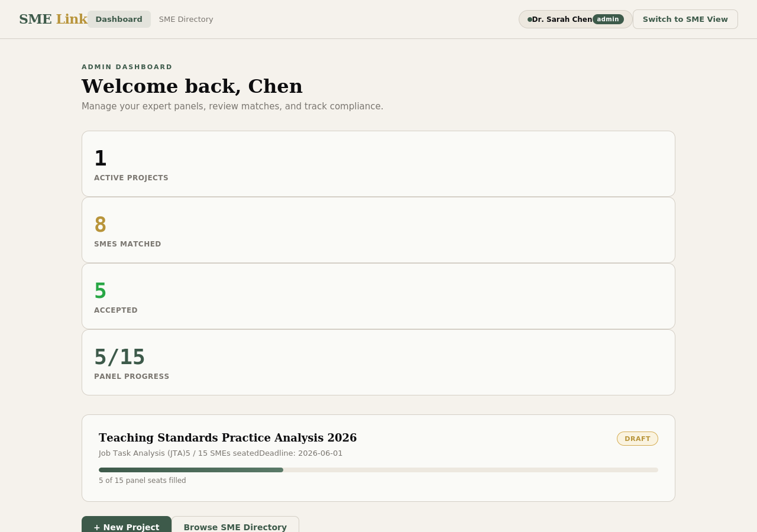
Task: Create a new project with + New Project
Action: [x=127, y=525]
